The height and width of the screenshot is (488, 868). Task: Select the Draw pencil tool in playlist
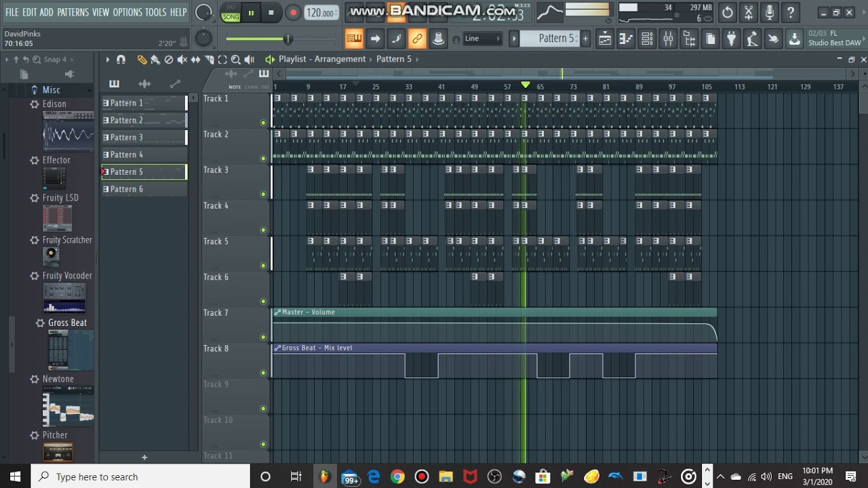142,60
